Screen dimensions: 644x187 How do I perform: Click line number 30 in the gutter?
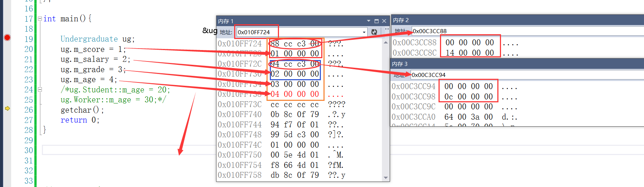(x=29, y=151)
